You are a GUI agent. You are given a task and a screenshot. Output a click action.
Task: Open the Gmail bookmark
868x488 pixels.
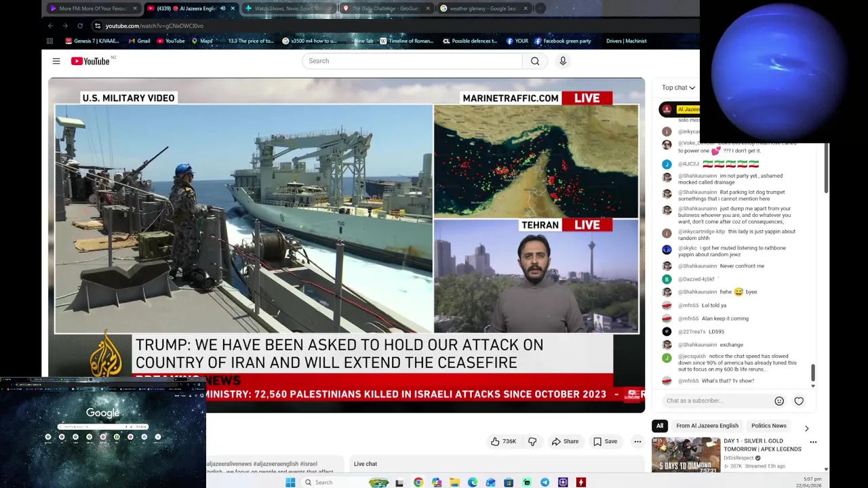(139, 41)
